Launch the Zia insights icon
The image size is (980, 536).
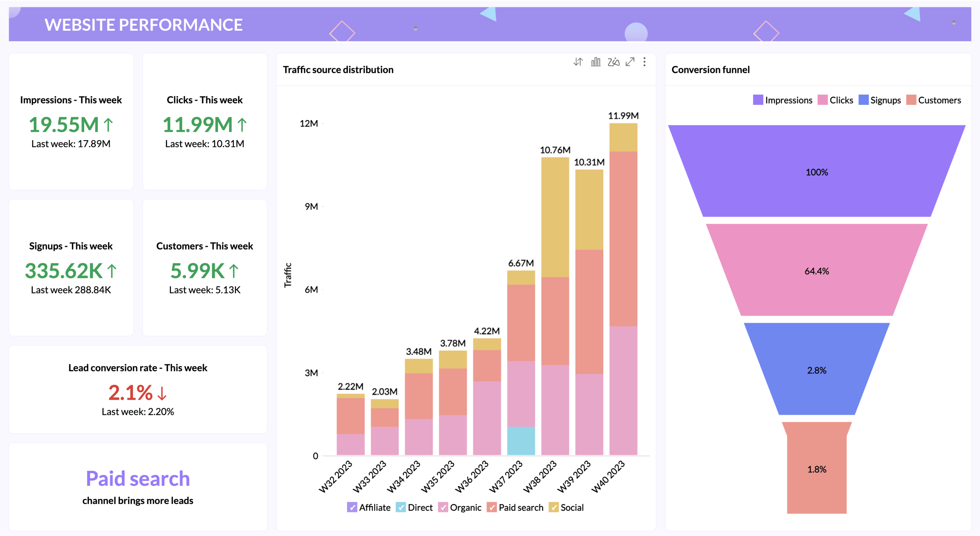click(613, 62)
